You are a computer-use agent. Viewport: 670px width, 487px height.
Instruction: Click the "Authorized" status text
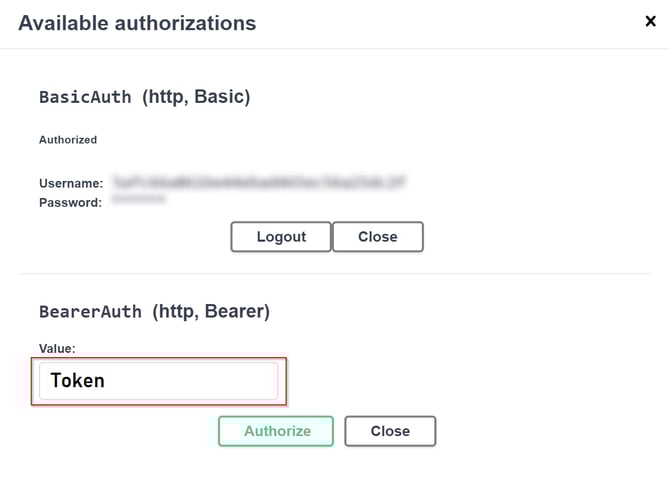pyautogui.click(x=68, y=140)
